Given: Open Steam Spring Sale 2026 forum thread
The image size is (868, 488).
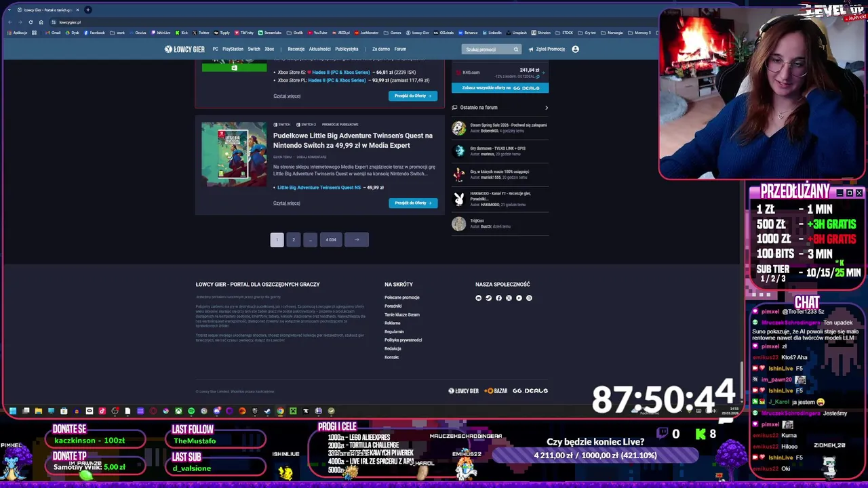Looking at the screenshot, I should (x=508, y=125).
